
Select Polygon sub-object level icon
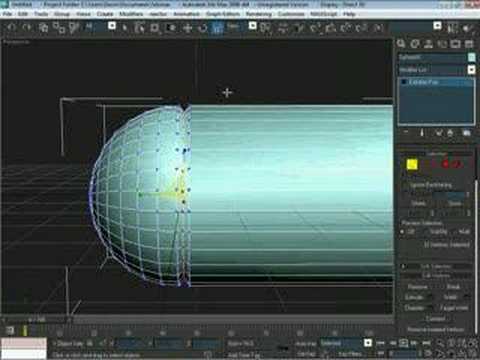point(445,164)
